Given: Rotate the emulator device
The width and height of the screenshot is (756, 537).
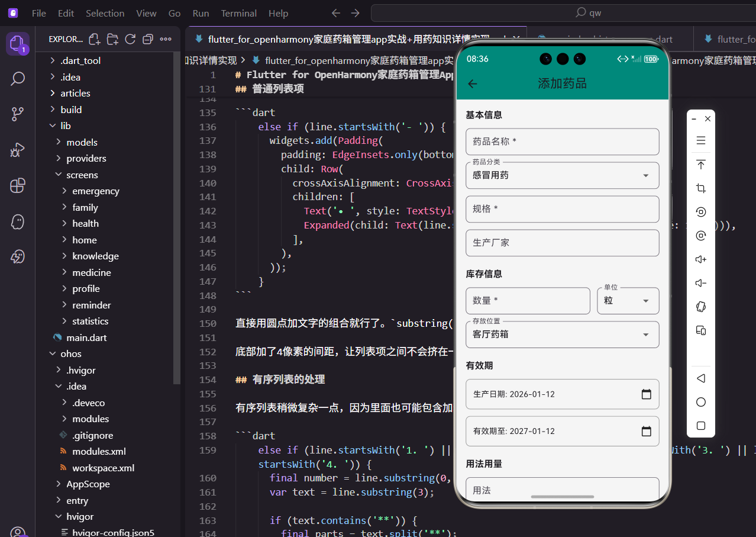Looking at the screenshot, I should pos(701,307).
